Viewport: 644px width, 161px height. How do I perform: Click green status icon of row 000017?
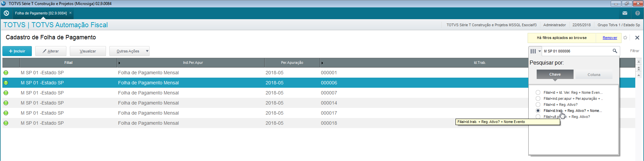pyautogui.click(x=6, y=113)
